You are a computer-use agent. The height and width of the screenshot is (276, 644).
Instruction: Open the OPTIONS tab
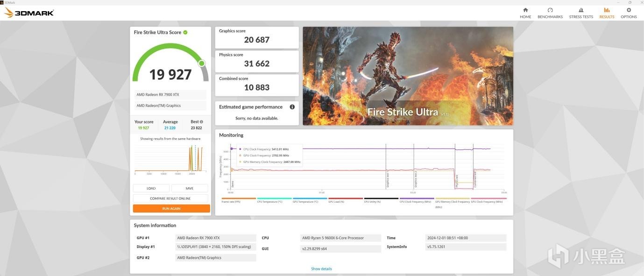(x=629, y=13)
